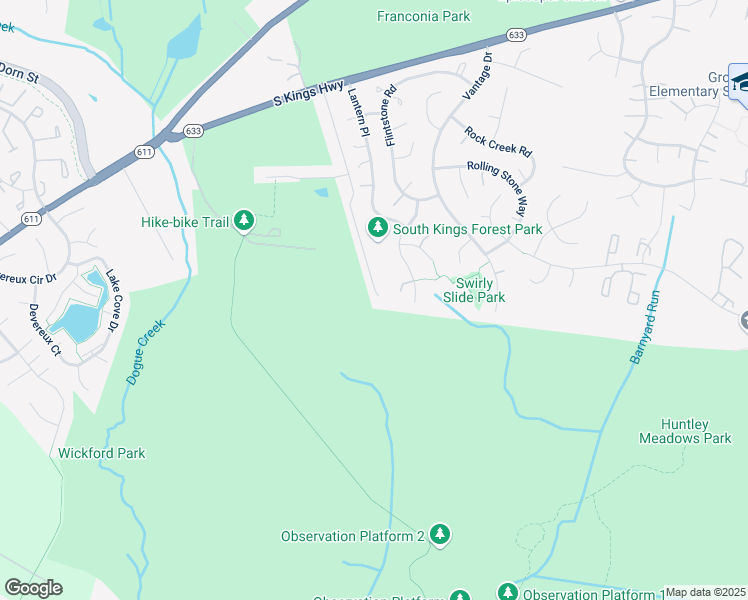Screen dimensions: 748x600
Task: Click the Dogue Creek label
Action: [146, 352]
